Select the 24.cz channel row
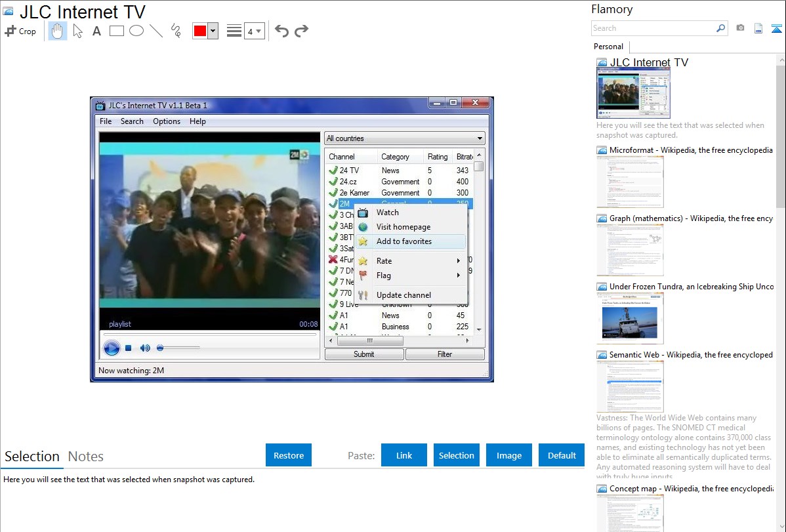 click(x=400, y=182)
